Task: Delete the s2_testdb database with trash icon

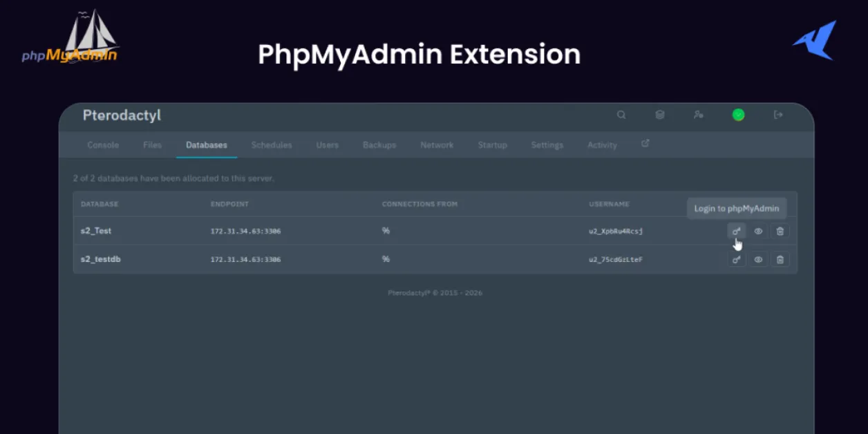Action: (780, 260)
